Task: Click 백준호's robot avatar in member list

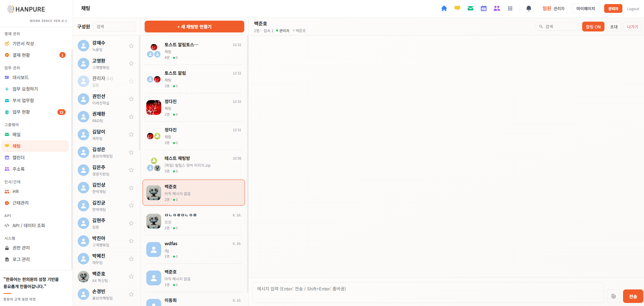Action: 83,277
